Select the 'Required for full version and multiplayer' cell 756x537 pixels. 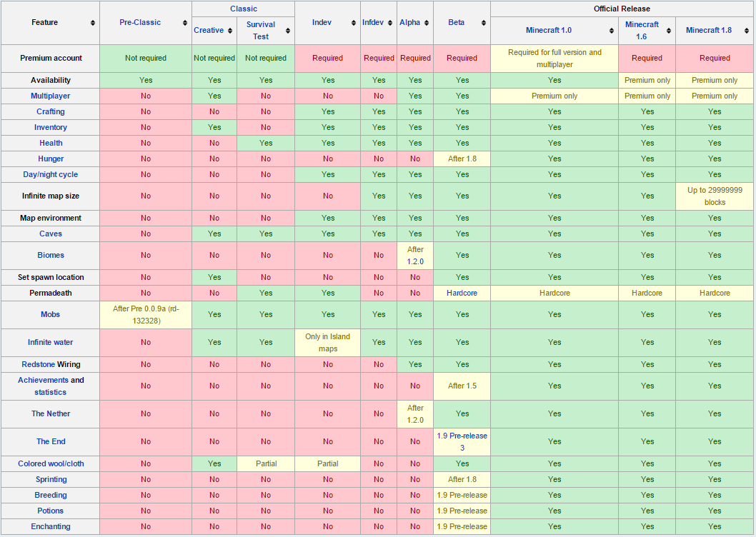[554, 59]
